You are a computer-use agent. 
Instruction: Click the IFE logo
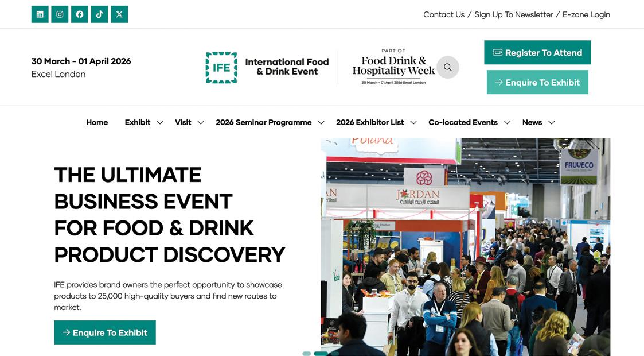tap(267, 67)
